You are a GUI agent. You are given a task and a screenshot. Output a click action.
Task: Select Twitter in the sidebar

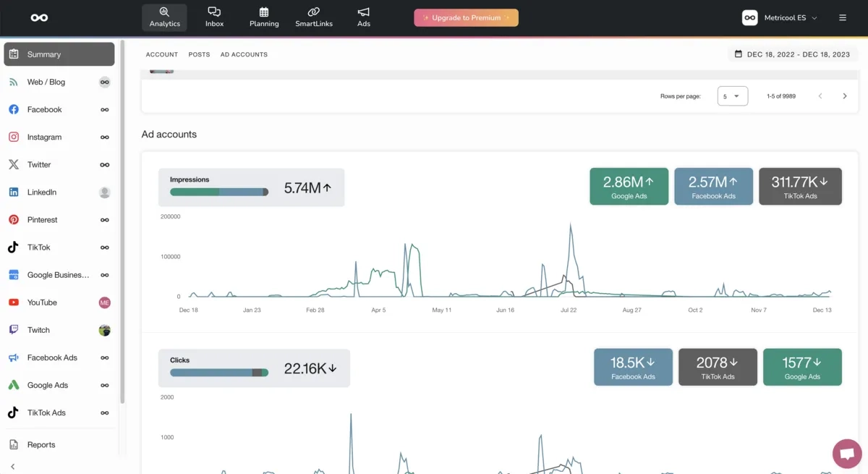coord(59,164)
